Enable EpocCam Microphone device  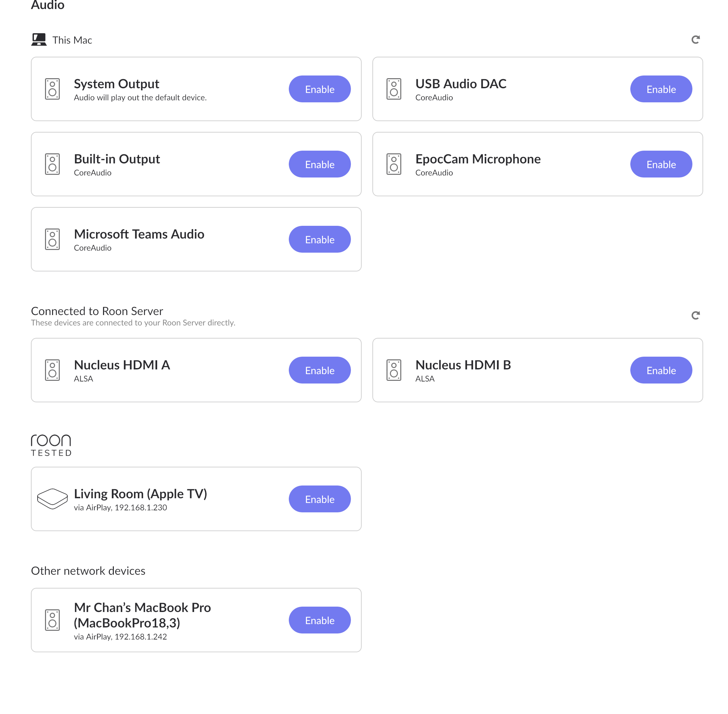click(661, 164)
